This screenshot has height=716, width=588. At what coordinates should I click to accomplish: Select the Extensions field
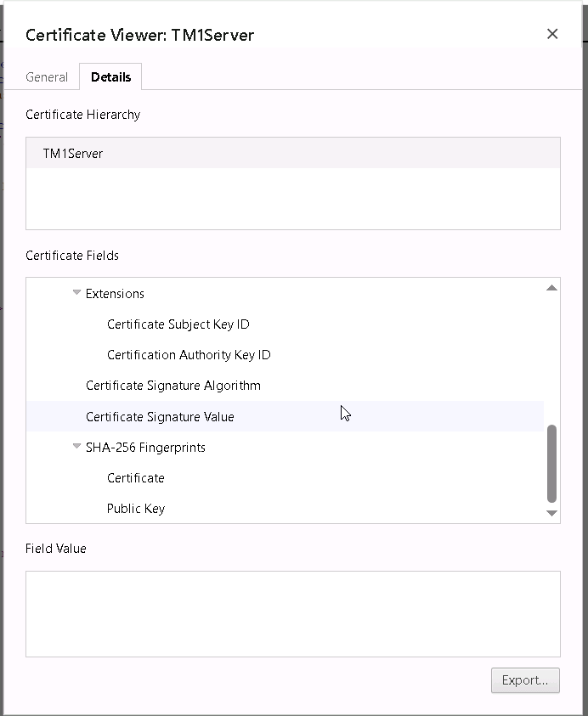coord(115,294)
